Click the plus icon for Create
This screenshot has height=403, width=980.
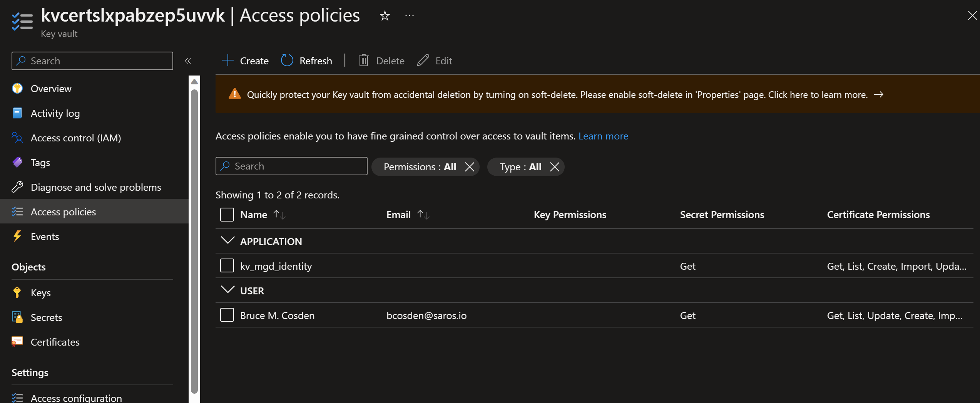pyautogui.click(x=228, y=60)
